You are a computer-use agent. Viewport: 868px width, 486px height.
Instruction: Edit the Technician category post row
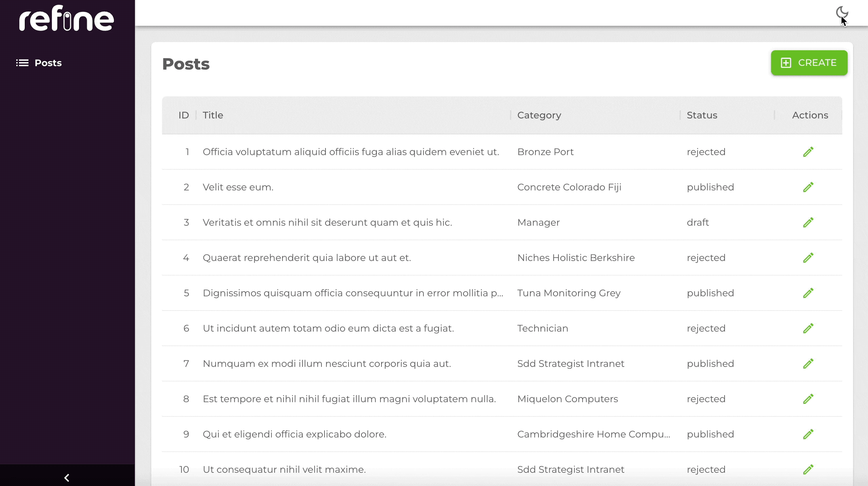[x=808, y=328]
